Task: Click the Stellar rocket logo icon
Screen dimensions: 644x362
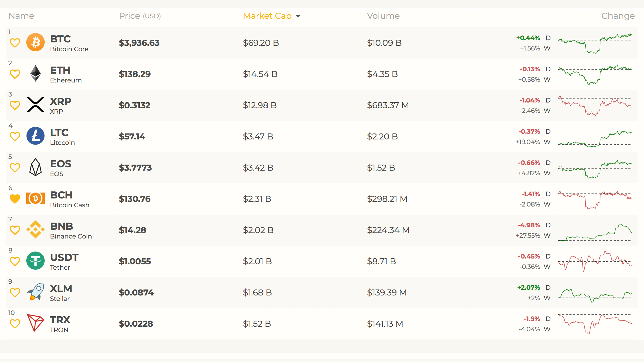Action: coord(35,292)
